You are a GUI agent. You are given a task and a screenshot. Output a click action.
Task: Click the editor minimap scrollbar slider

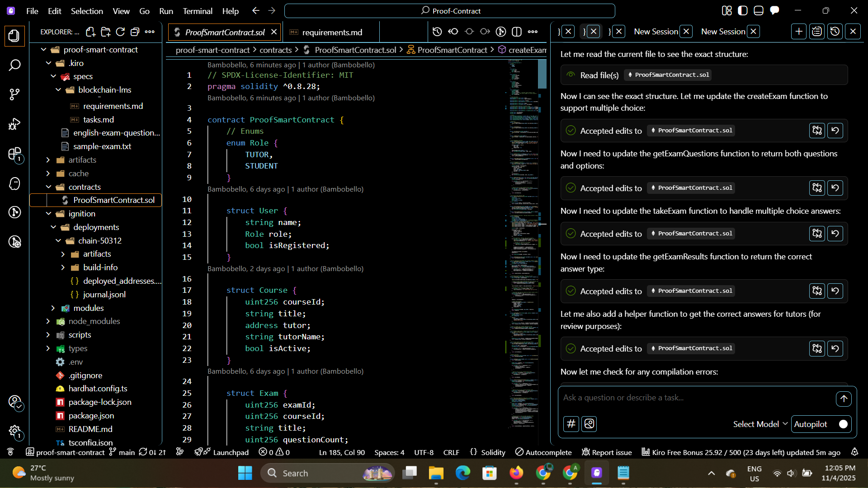click(542, 75)
